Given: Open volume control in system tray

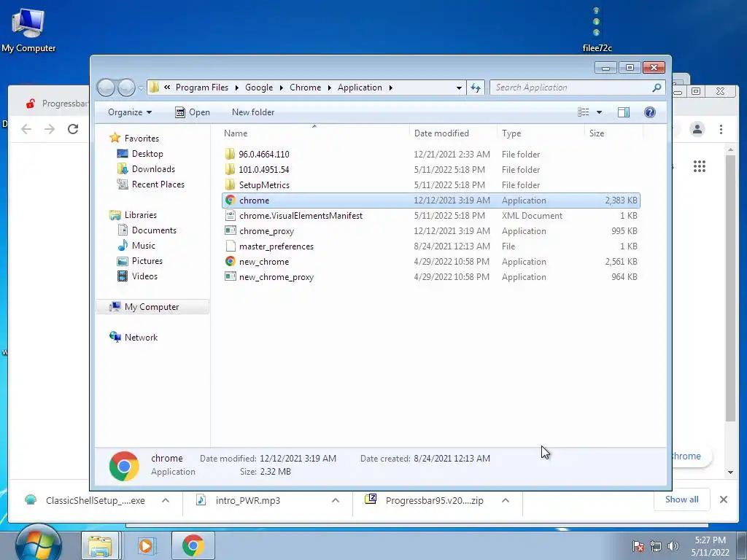Looking at the screenshot, I should click(673, 546).
